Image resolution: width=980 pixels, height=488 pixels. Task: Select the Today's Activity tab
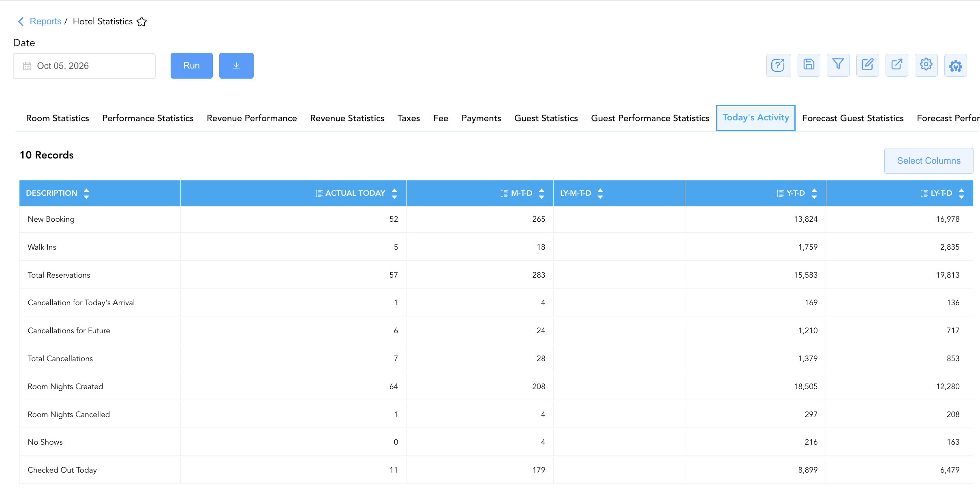pos(755,118)
